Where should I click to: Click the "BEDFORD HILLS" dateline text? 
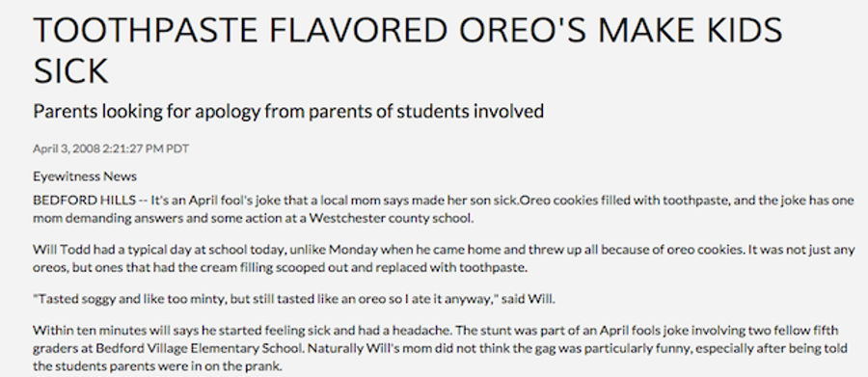coord(84,200)
